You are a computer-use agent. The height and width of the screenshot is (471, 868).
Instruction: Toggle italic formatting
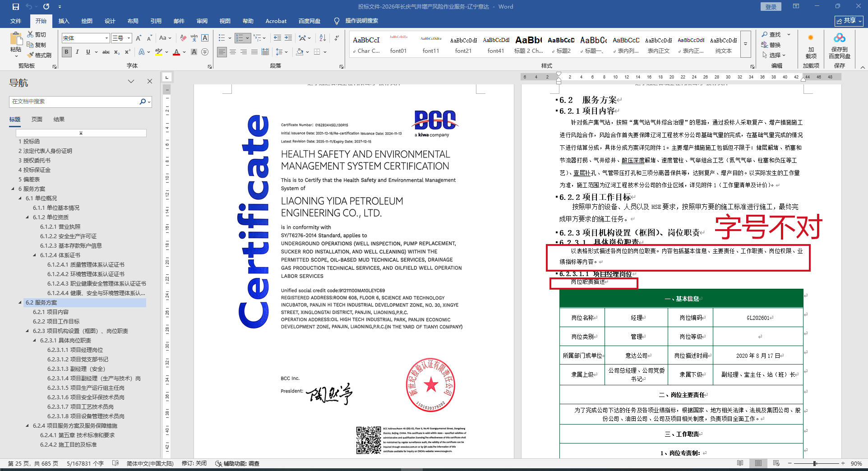(77, 52)
